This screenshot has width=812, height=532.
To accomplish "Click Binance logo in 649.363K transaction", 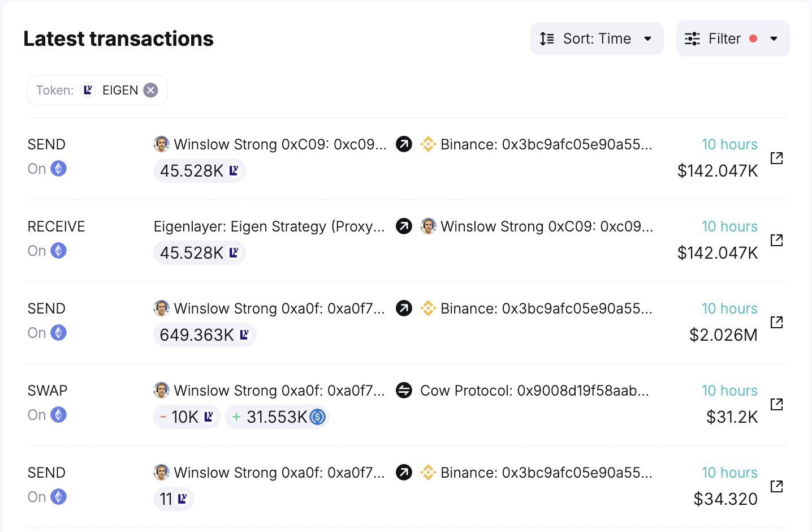I will (428, 308).
